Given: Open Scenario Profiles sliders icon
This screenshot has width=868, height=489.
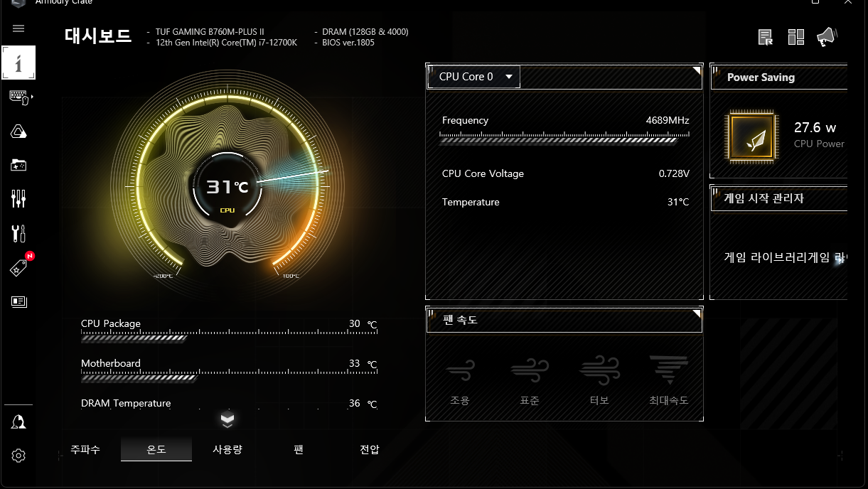Looking at the screenshot, I should coord(19,199).
